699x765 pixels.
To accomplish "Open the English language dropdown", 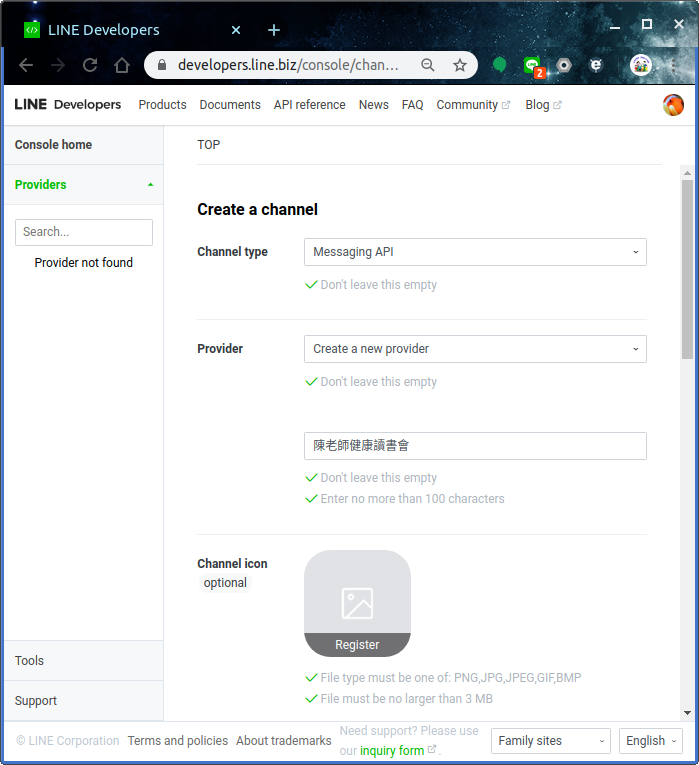I will (651, 741).
